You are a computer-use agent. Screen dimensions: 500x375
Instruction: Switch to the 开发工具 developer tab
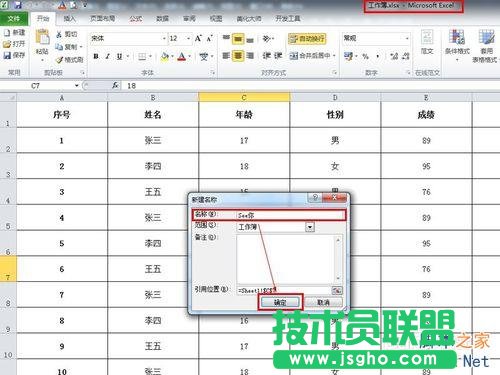pyautogui.click(x=288, y=19)
